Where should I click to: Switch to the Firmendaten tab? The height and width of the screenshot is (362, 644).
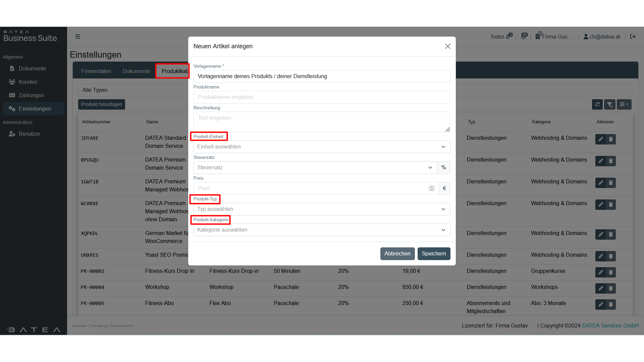(96, 71)
